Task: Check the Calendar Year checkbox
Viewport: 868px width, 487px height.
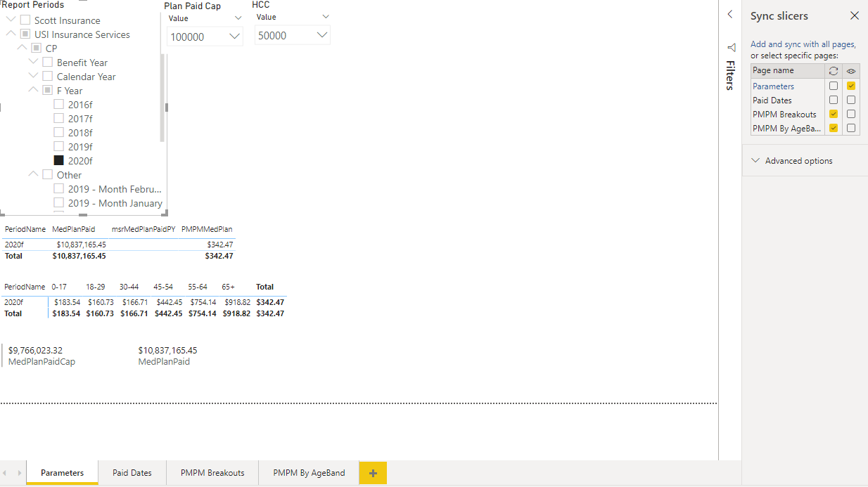Action: 48,76
